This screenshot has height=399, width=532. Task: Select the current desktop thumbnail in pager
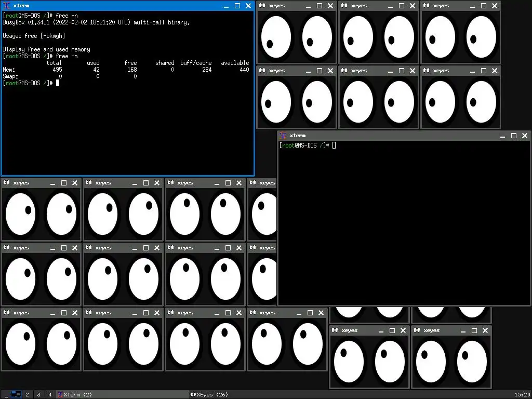tap(16, 395)
